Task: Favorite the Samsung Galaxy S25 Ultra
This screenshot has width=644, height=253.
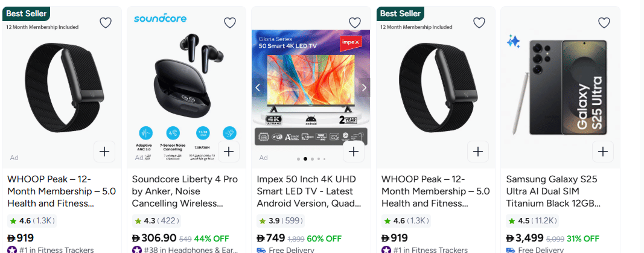Action: tap(604, 23)
